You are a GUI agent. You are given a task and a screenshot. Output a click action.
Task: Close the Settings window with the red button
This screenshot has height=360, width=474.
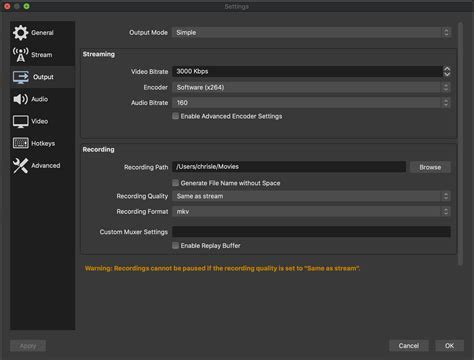click(x=7, y=6)
